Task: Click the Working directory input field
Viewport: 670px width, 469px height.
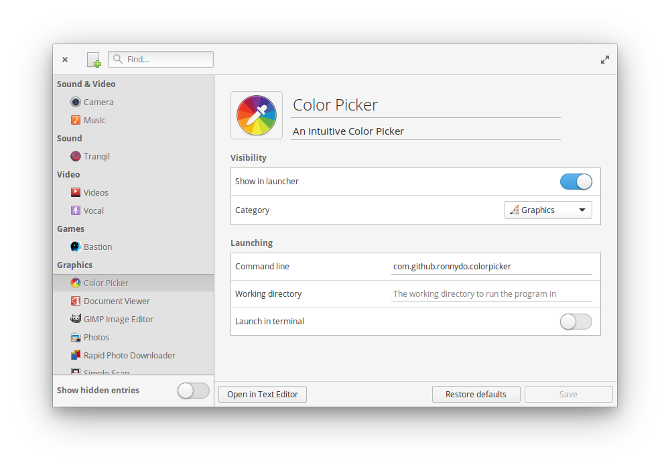Action: 491,294
